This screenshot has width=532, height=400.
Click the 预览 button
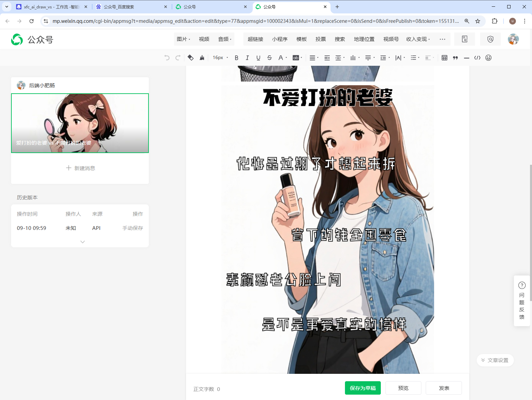403,388
